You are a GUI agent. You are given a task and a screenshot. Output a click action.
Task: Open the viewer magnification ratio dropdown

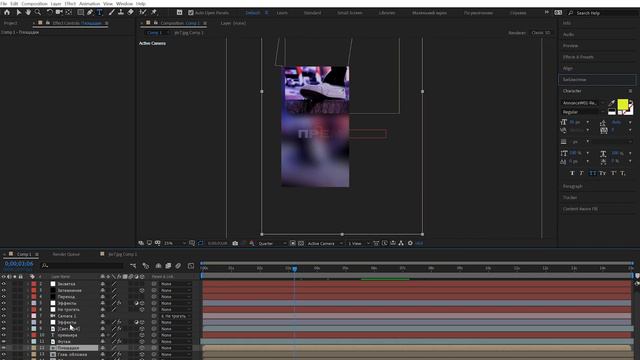(174, 243)
